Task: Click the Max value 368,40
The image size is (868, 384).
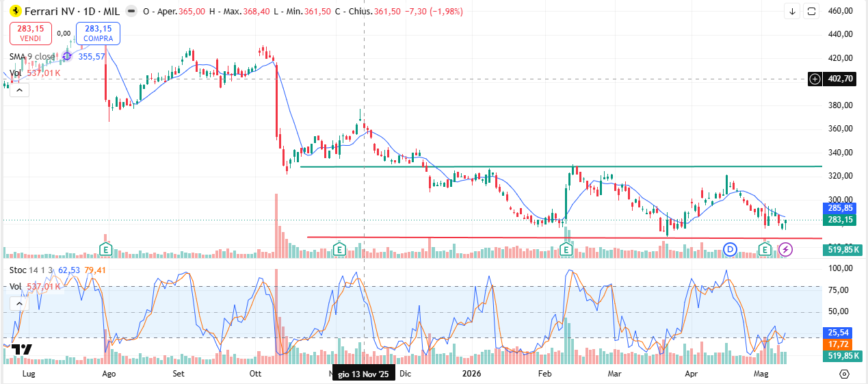Action: click(258, 12)
